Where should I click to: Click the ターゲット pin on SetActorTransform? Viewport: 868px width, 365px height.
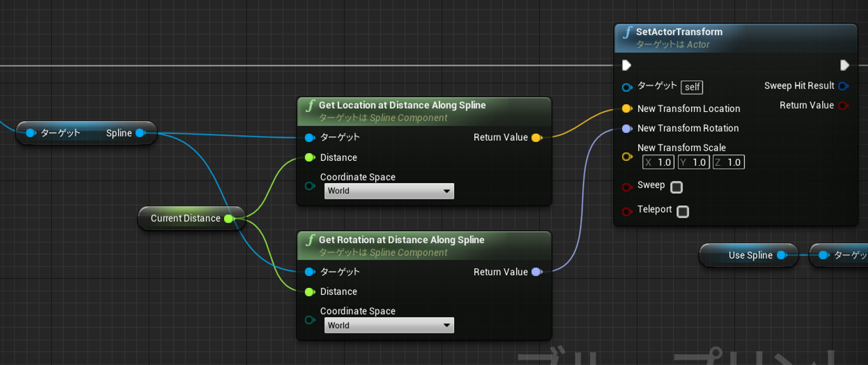tap(627, 87)
